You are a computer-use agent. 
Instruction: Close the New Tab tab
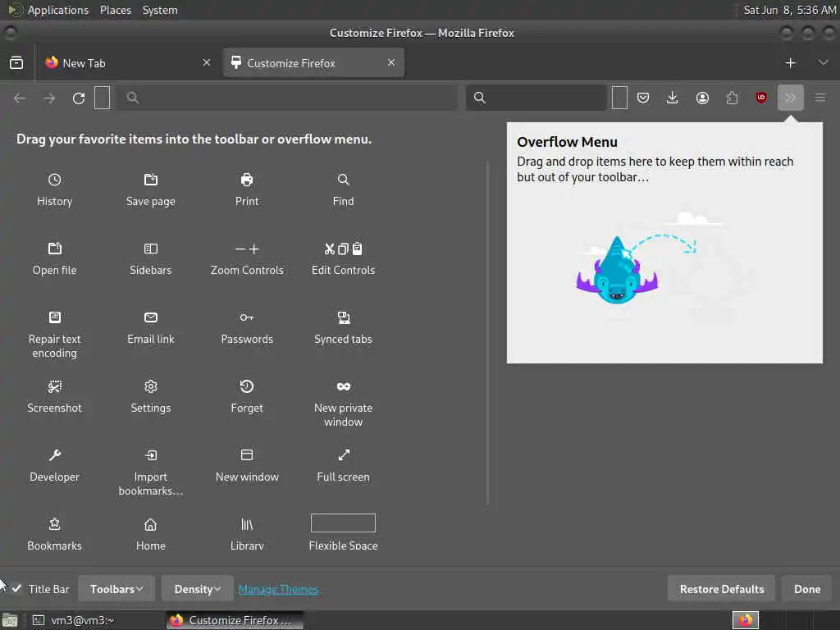click(x=206, y=62)
